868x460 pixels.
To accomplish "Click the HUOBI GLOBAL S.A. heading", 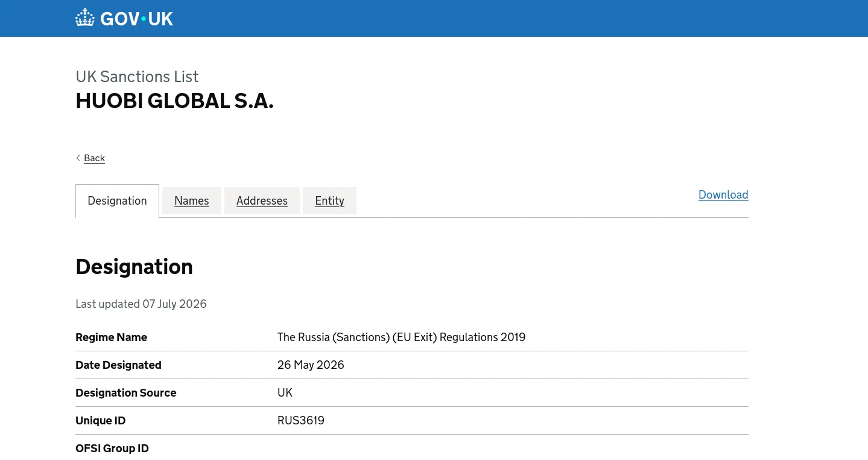I will point(174,101).
